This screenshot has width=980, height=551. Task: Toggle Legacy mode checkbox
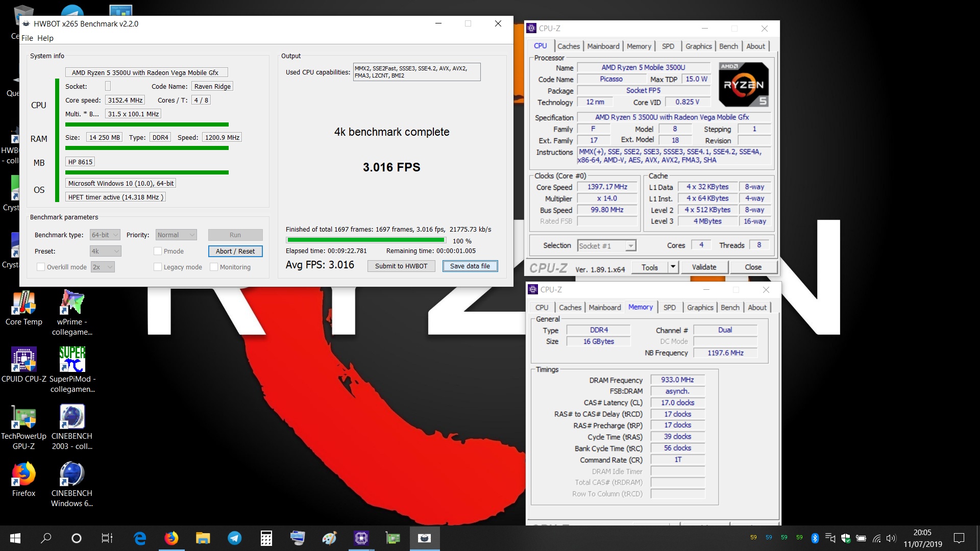[158, 267]
